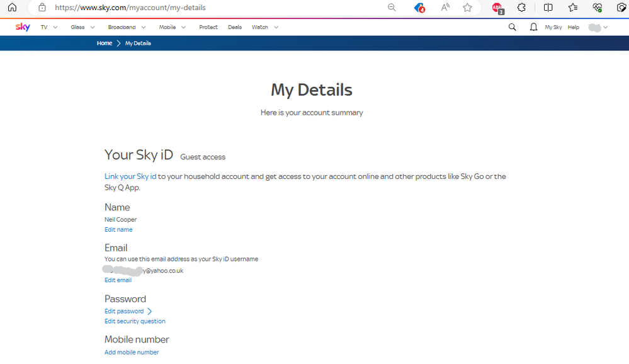This screenshot has height=364, width=629.
Task: Toggle the split screen icon
Action: coord(548,7)
